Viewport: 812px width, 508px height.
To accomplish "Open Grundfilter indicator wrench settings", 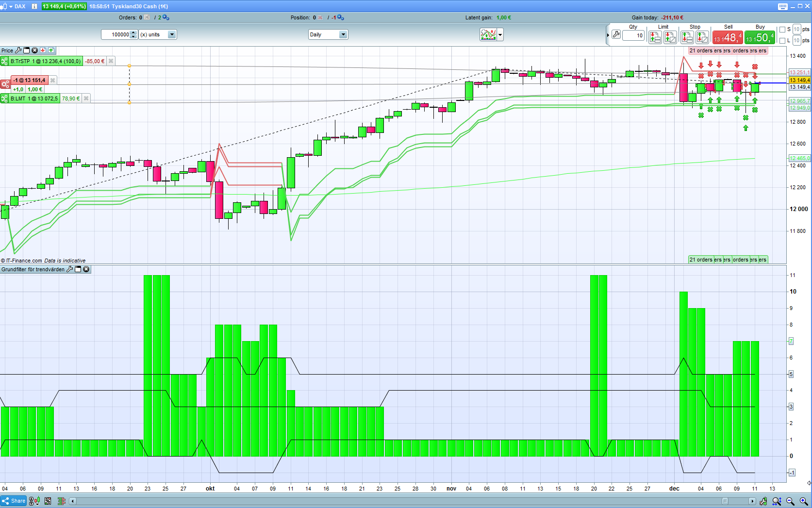I will pos(69,269).
